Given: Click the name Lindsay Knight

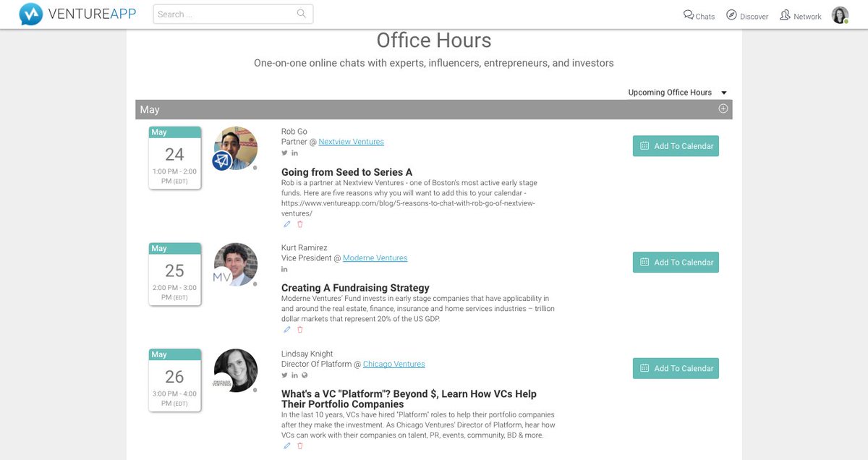Looking at the screenshot, I should (307, 354).
